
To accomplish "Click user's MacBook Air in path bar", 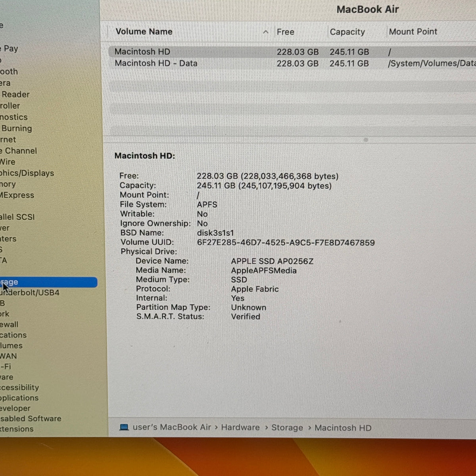I will (x=172, y=427).
